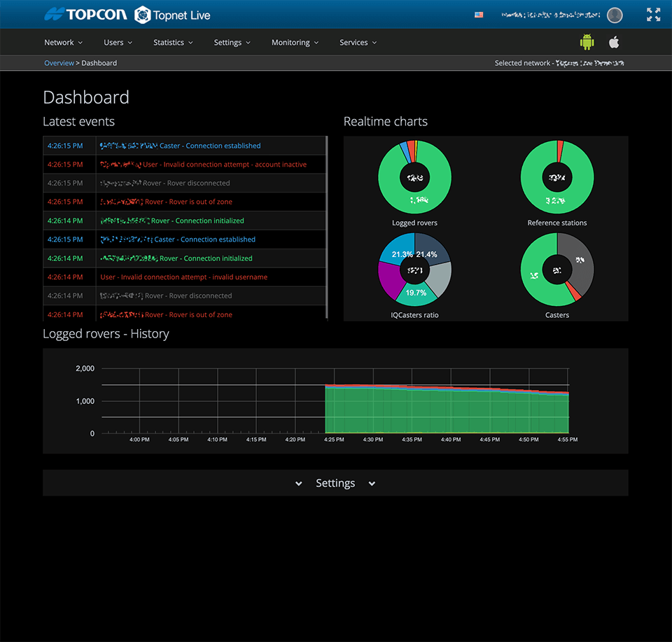
Task: Click the user avatar icon
Action: 615,15
